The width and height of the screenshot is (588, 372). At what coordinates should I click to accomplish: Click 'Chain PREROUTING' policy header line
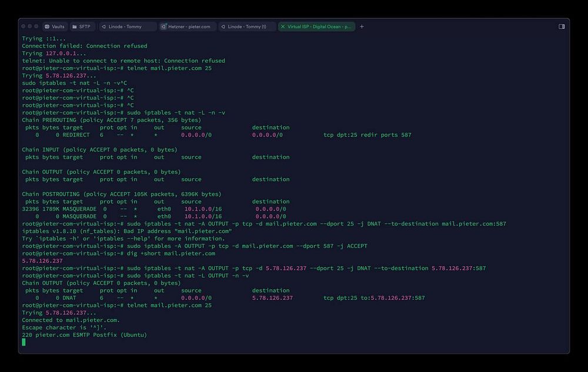pos(111,120)
